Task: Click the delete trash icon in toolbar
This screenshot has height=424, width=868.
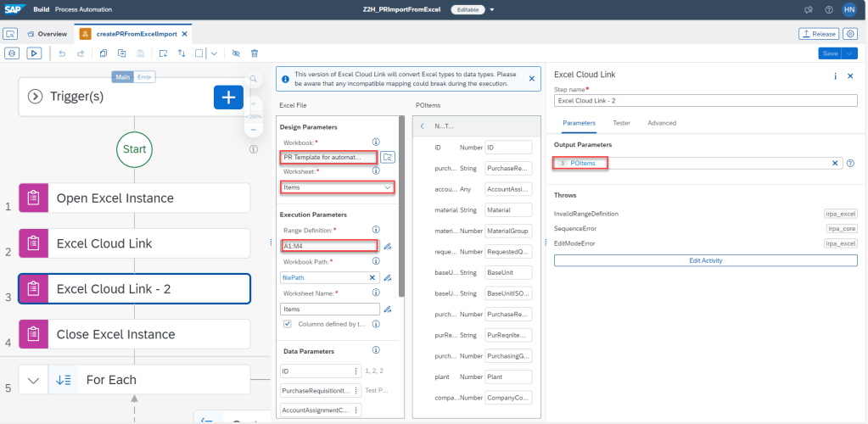Action: click(255, 53)
